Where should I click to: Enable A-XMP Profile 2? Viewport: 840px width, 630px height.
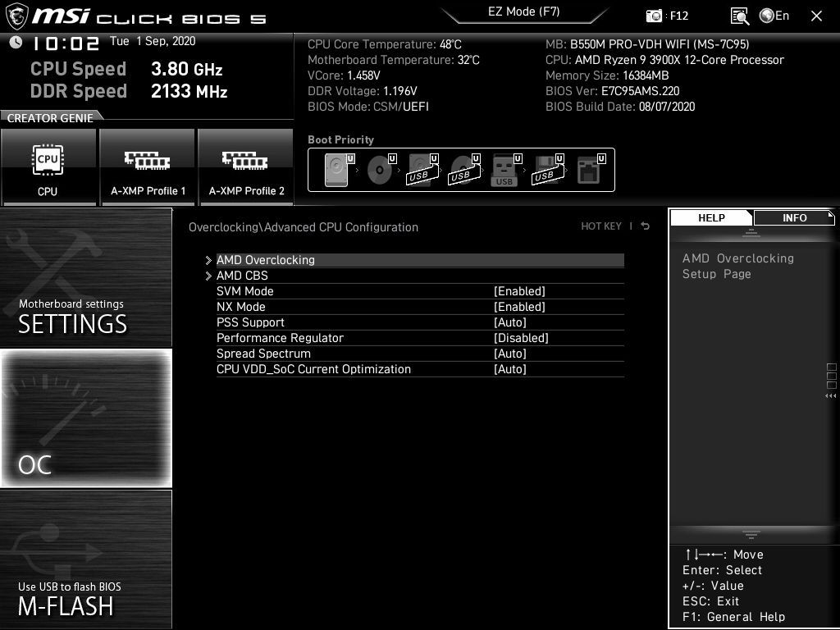246,167
